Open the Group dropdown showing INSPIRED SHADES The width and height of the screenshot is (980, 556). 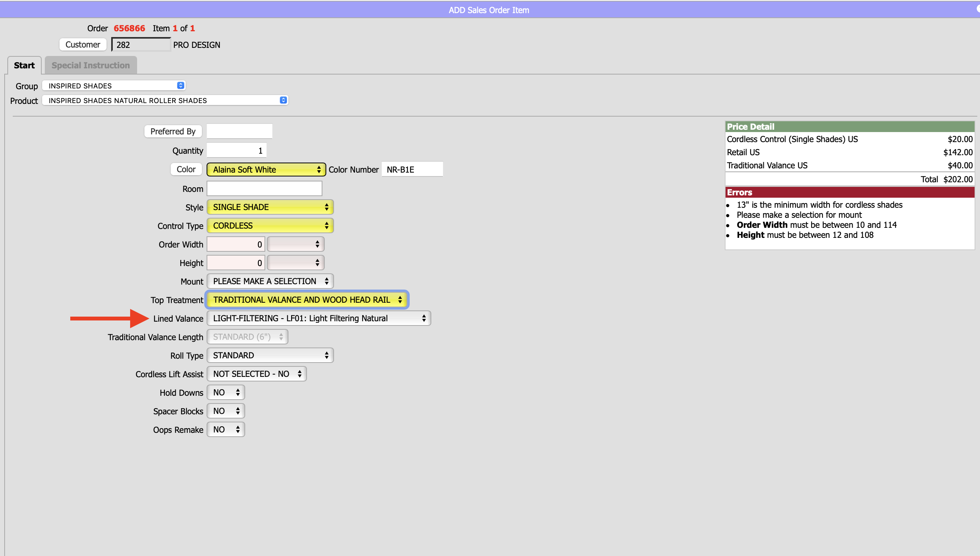[114, 86]
